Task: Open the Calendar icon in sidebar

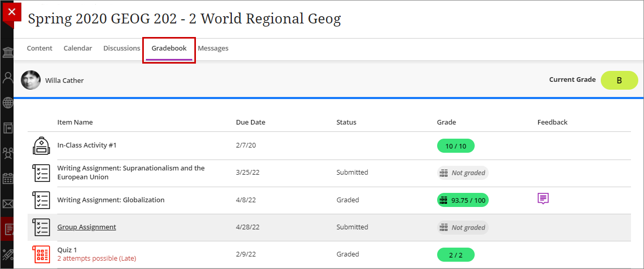Action: coord(8,178)
